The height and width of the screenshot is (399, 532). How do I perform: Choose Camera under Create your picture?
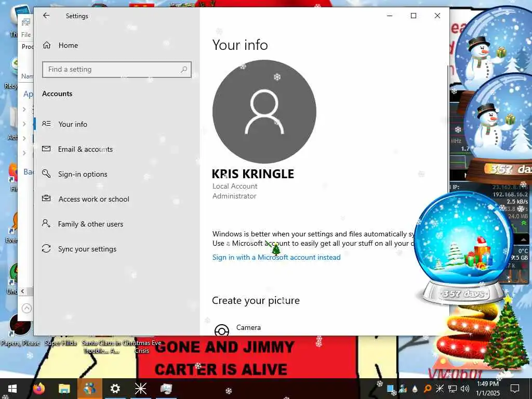pyautogui.click(x=248, y=327)
